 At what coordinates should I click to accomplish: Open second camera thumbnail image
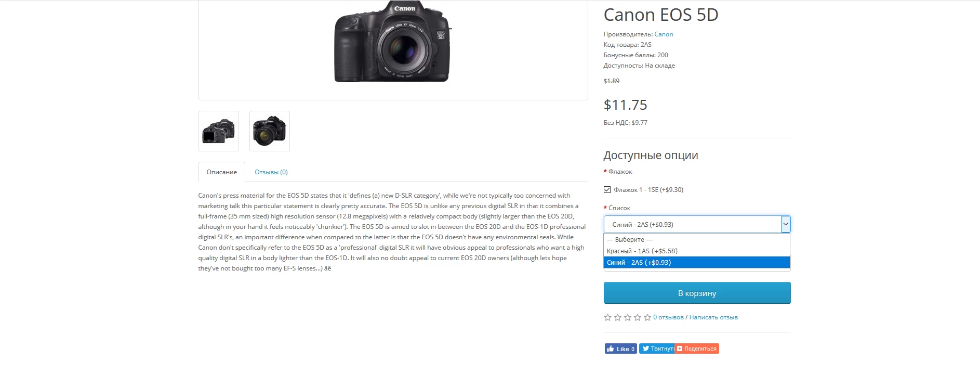tap(270, 131)
